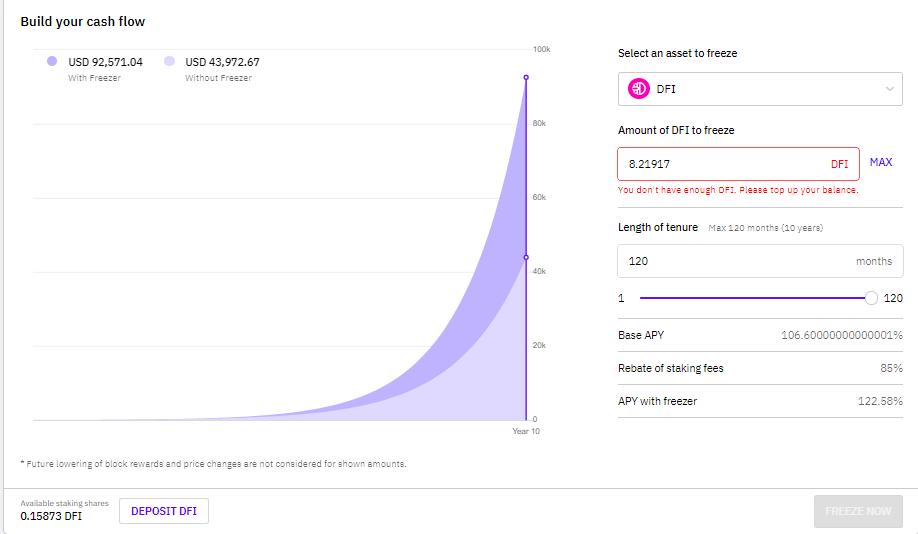The height and width of the screenshot is (534, 918).
Task: Click the pink DFI coin icon
Action: tap(639, 89)
